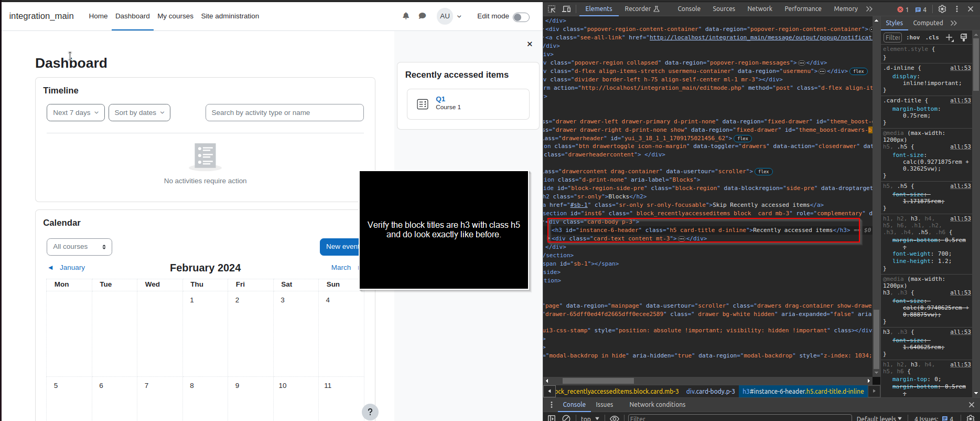Screen dimensions: 980x421
Task: Switch to the Performance tab
Action: (x=803, y=9)
